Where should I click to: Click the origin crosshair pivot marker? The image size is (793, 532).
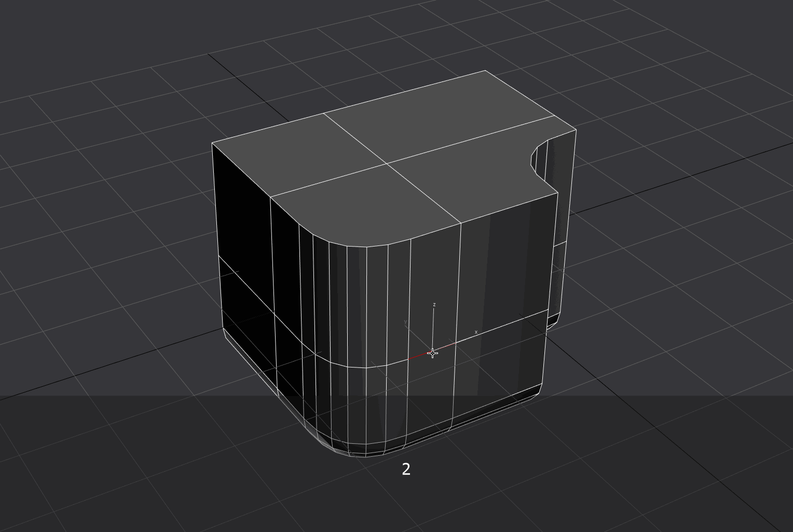click(x=432, y=353)
